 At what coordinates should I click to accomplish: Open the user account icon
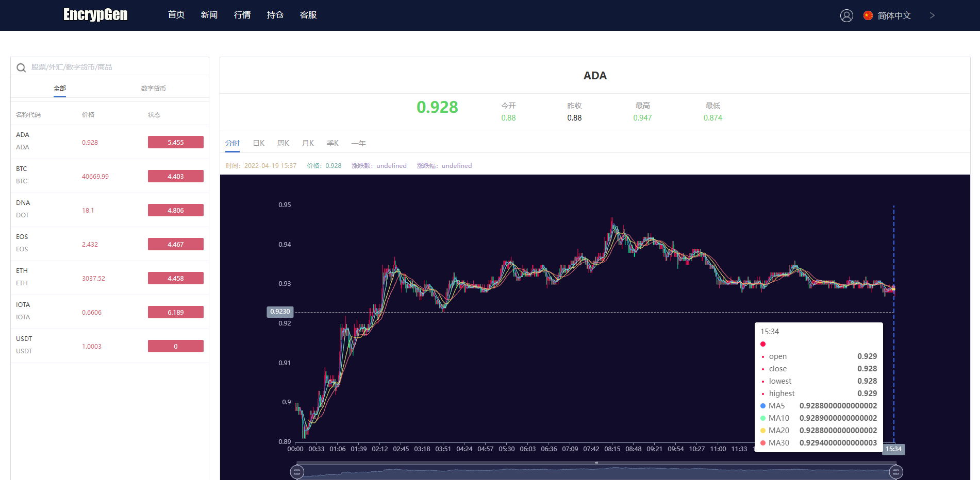[x=846, y=15]
